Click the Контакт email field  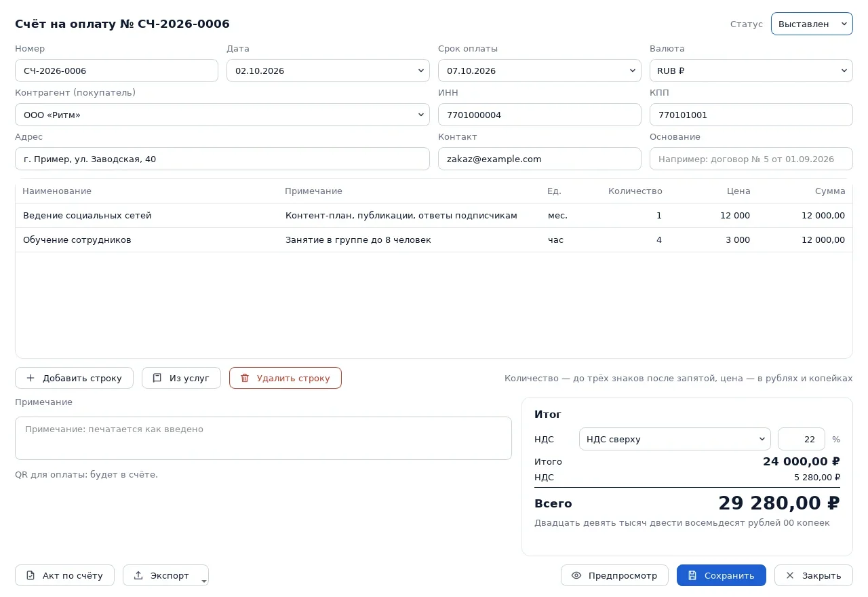click(540, 159)
